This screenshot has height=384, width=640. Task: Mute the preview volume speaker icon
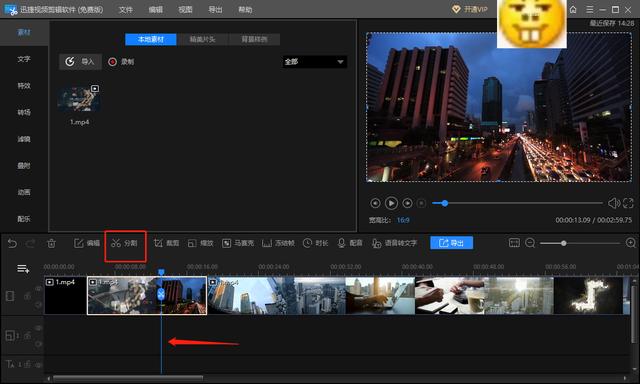[613, 203]
